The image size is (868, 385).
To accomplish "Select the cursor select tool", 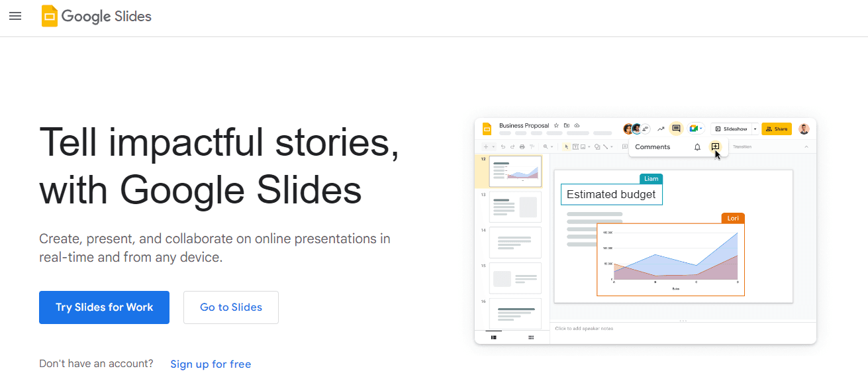I will (x=566, y=146).
